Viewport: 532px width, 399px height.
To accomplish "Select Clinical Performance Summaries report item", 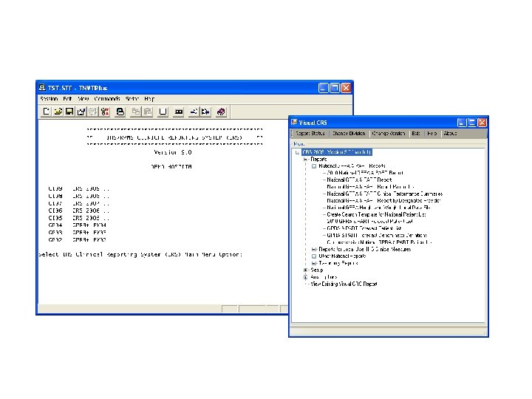I will coord(385,194).
